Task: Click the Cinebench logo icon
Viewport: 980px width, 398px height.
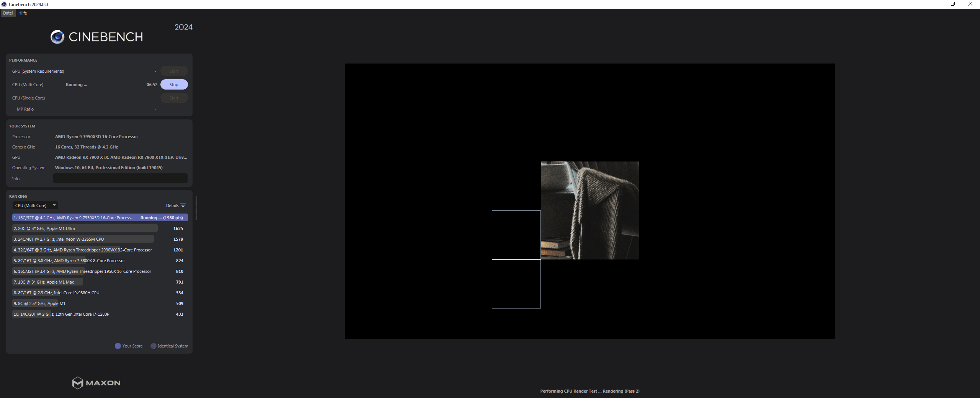Action: [57, 37]
